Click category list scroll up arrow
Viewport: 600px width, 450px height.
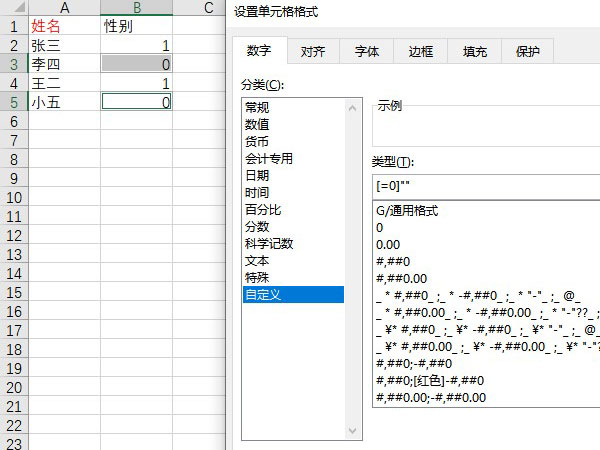pos(352,108)
